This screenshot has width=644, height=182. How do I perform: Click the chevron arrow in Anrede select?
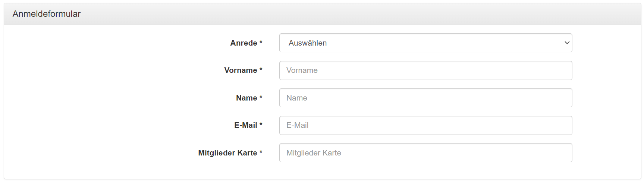(x=567, y=43)
